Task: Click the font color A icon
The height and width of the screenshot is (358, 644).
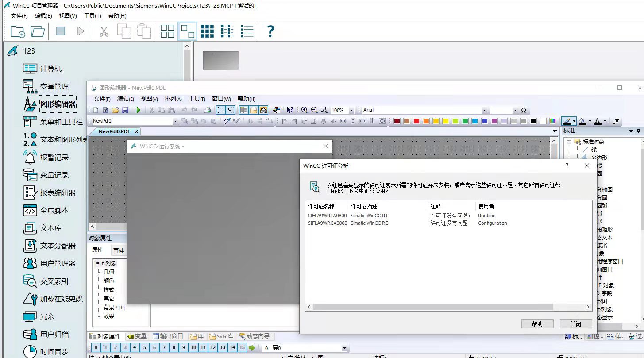Action: (598, 121)
